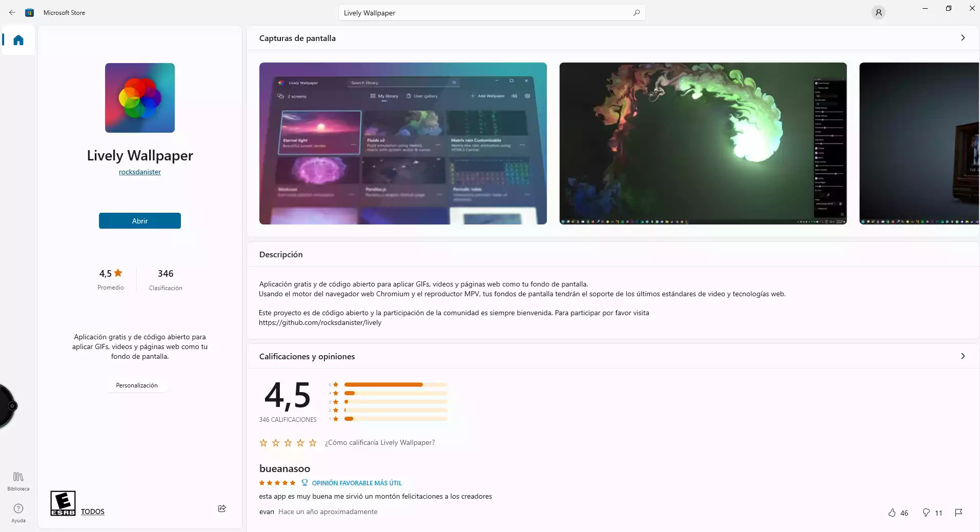980x532 pixels.
Task: Click the Lively Wallpaper app icon
Action: [140, 98]
